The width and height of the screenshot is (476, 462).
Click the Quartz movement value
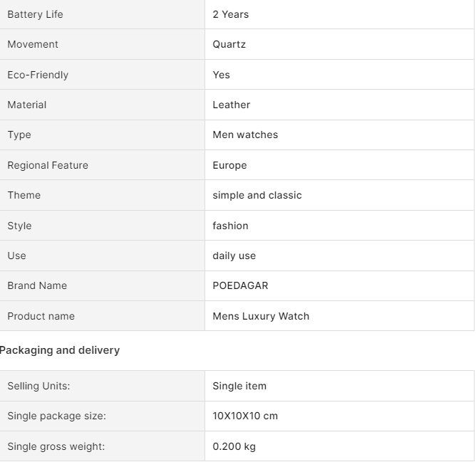coord(229,44)
